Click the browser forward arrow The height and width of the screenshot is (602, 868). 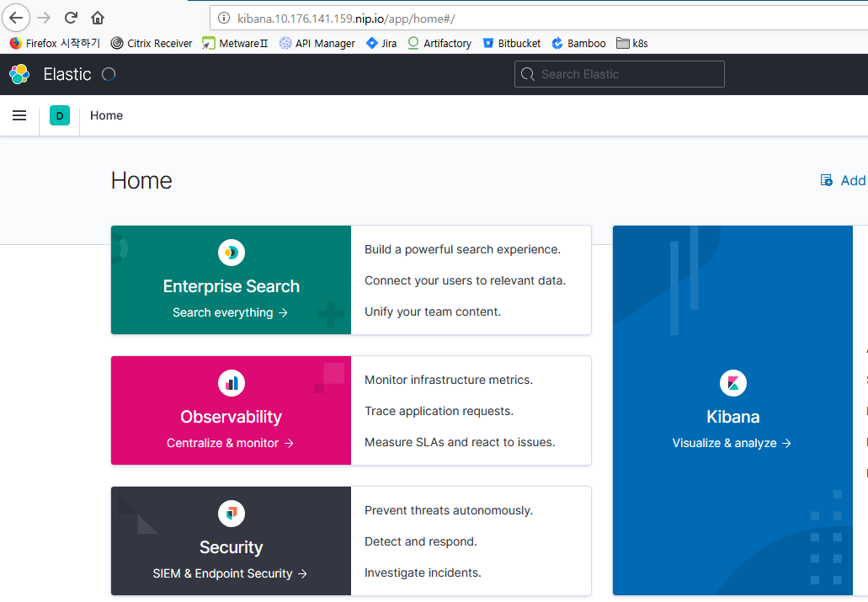44,18
